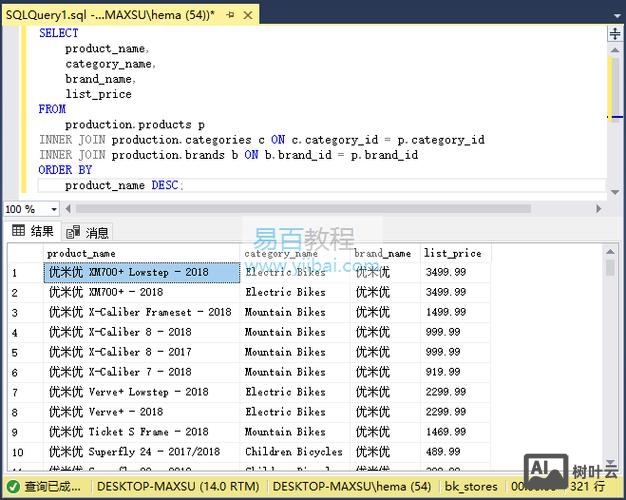Open the 100 % zoom dropdown
The width and height of the screenshot is (626, 500).
(x=54, y=209)
